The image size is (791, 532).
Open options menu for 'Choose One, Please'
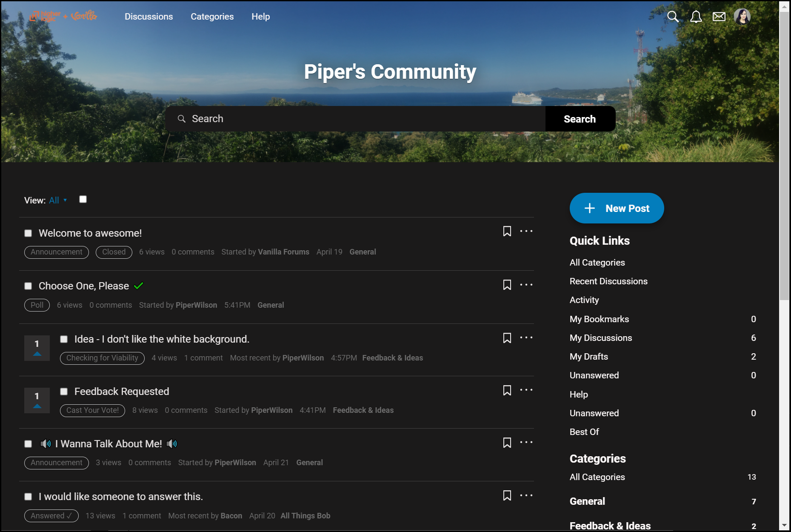526,285
